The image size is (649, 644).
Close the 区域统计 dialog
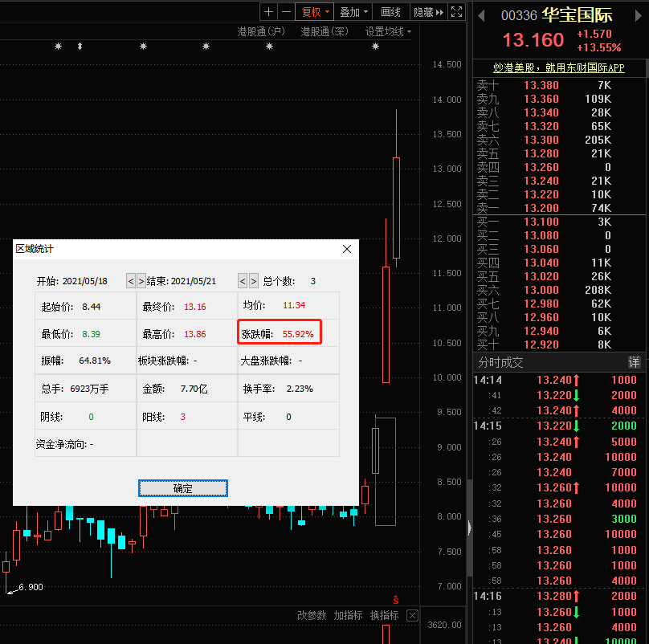point(347,249)
